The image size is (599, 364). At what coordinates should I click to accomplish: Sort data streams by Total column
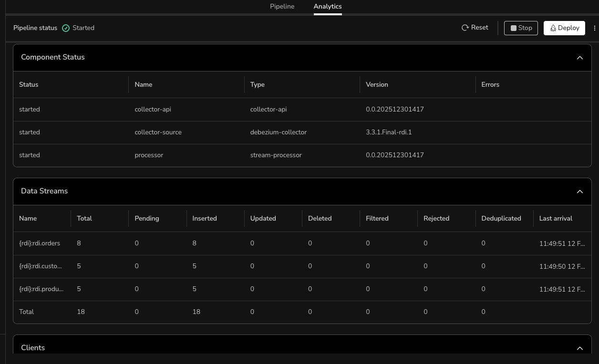click(84, 219)
